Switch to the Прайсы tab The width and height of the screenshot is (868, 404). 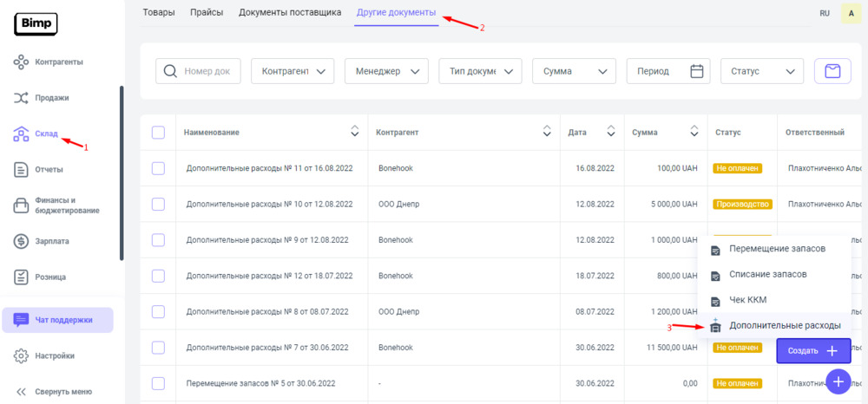pos(207,12)
